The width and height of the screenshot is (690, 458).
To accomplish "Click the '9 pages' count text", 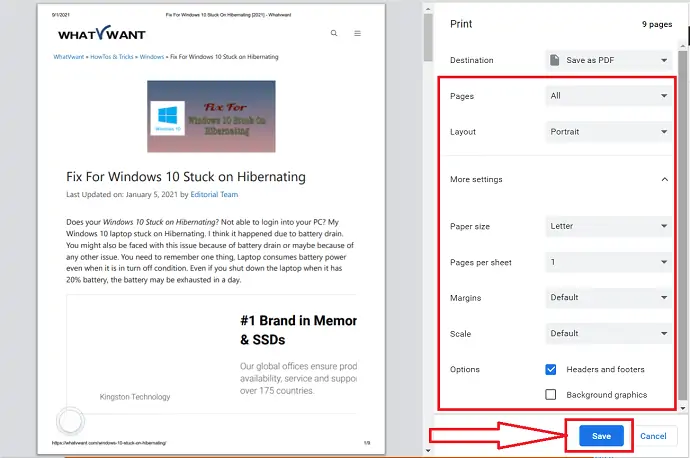I will [x=657, y=24].
